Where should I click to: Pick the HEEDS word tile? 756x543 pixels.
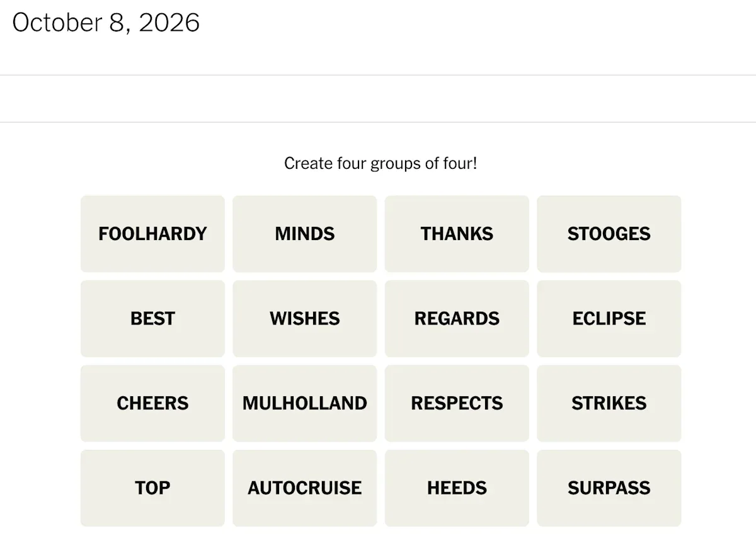point(457,488)
